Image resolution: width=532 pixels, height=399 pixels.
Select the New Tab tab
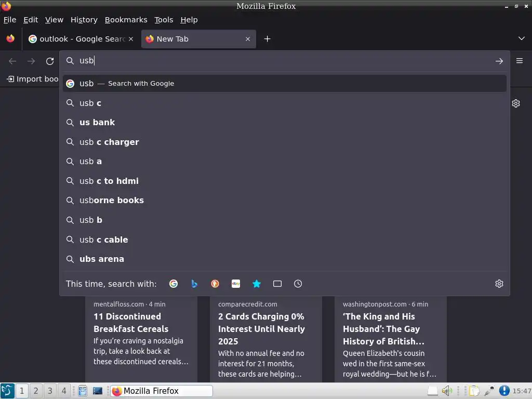pos(198,39)
